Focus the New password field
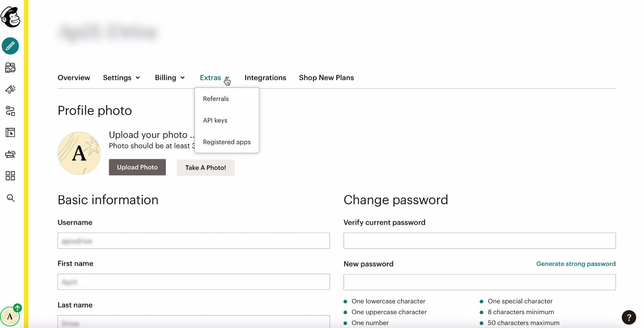The width and height of the screenshot is (644, 328). (480, 282)
